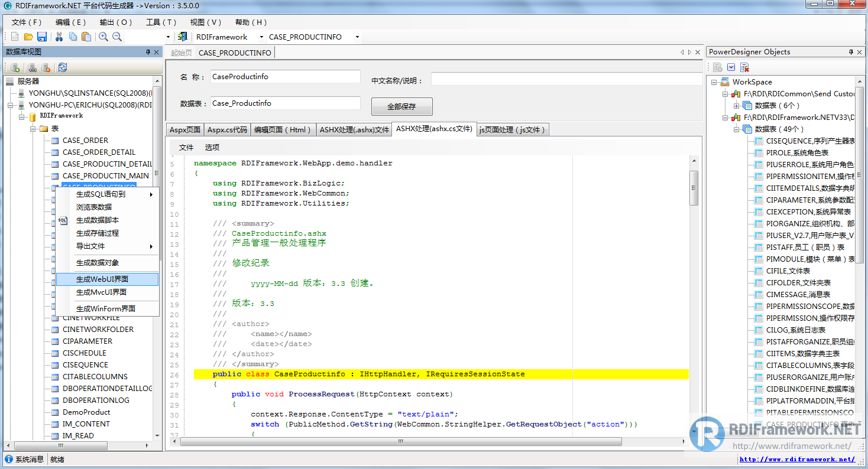Open 生成SQL语句到 submenu
This screenshot has width=868, height=469.
click(x=107, y=194)
